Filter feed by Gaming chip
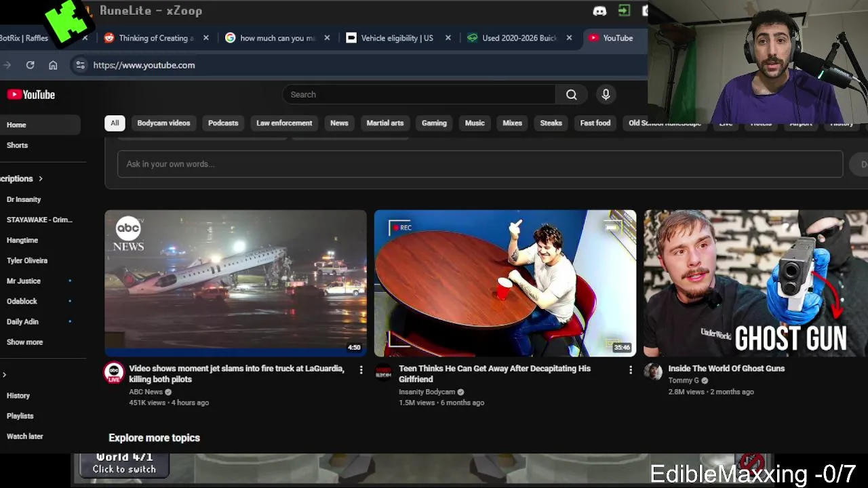This screenshot has height=488, width=868. (434, 123)
